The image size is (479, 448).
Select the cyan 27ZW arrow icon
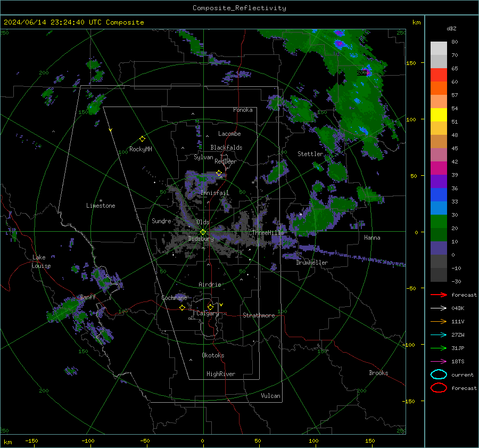tap(439, 335)
